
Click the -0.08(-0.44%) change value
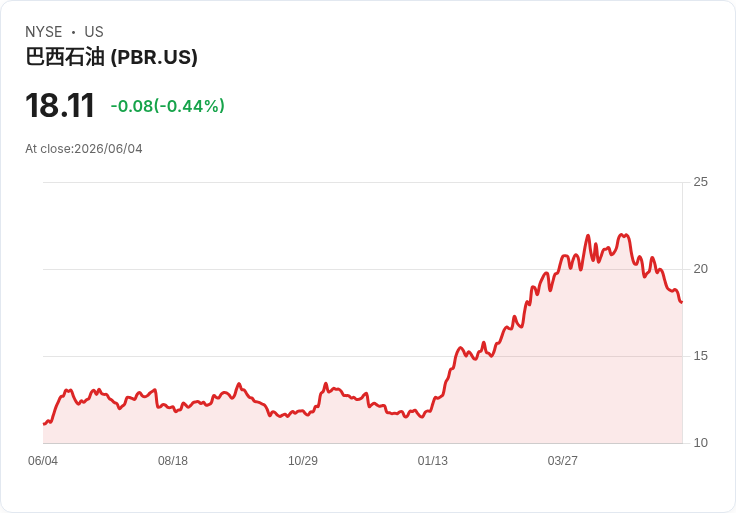pyautogui.click(x=168, y=106)
